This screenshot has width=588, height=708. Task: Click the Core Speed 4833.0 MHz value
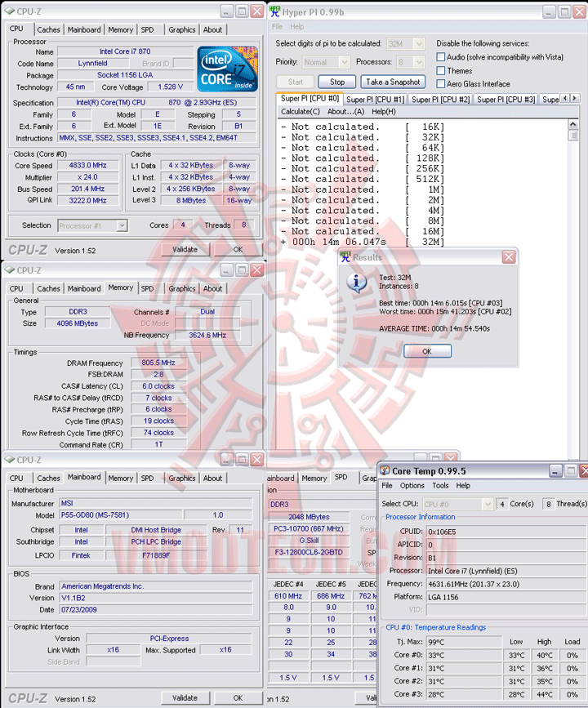pos(87,165)
